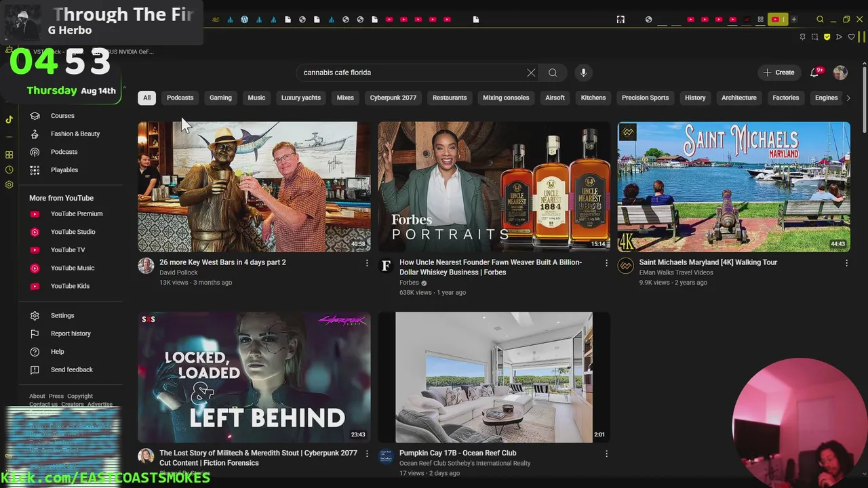Select the Engines filter chip

826,98
